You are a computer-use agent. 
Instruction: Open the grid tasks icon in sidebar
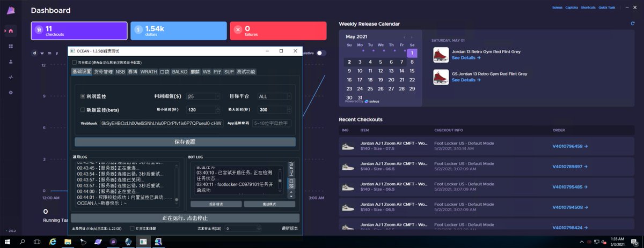click(11, 47)
